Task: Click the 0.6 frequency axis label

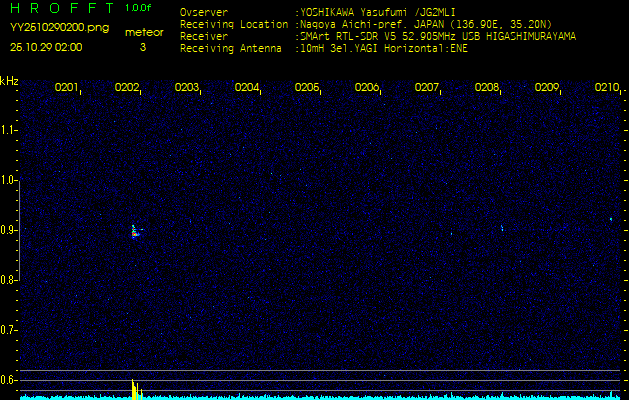Action: pyautogui.click(x=8, y=380)
